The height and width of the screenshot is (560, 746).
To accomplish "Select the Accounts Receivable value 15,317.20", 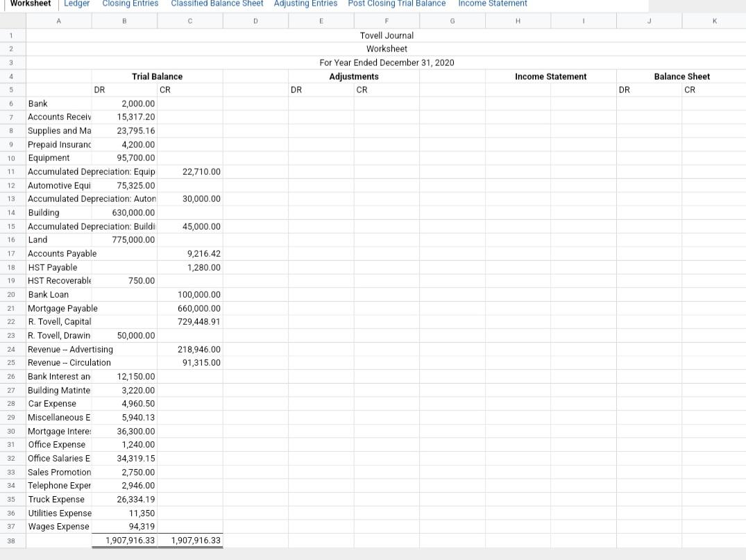I will point(125,117).
